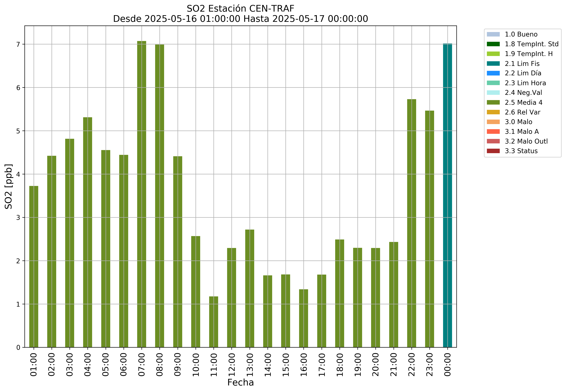Select the bar at 18:00
The width and height of the screenshot is (566, 392).
[339, 293]
